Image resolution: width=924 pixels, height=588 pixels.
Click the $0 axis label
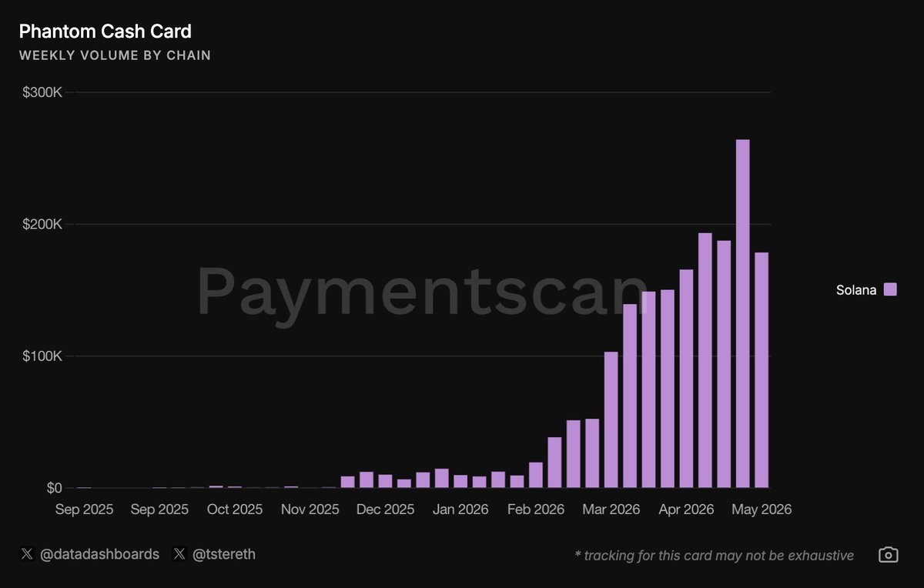coord(54,488)
